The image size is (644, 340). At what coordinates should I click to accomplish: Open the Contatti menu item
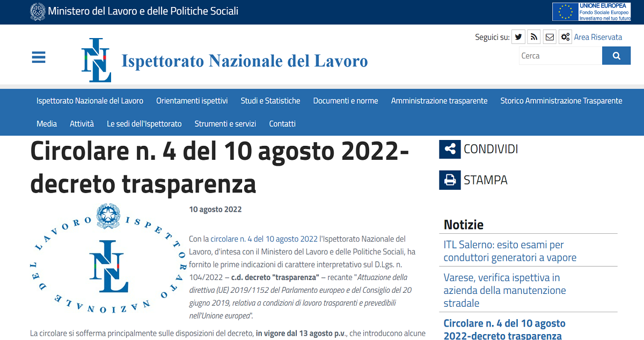pos(282,124)
